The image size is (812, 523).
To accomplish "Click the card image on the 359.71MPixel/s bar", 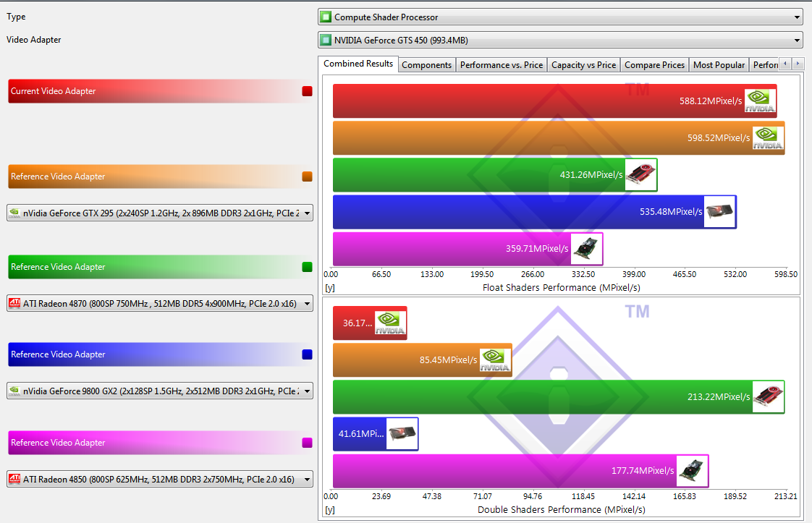I will coord(586,249).
